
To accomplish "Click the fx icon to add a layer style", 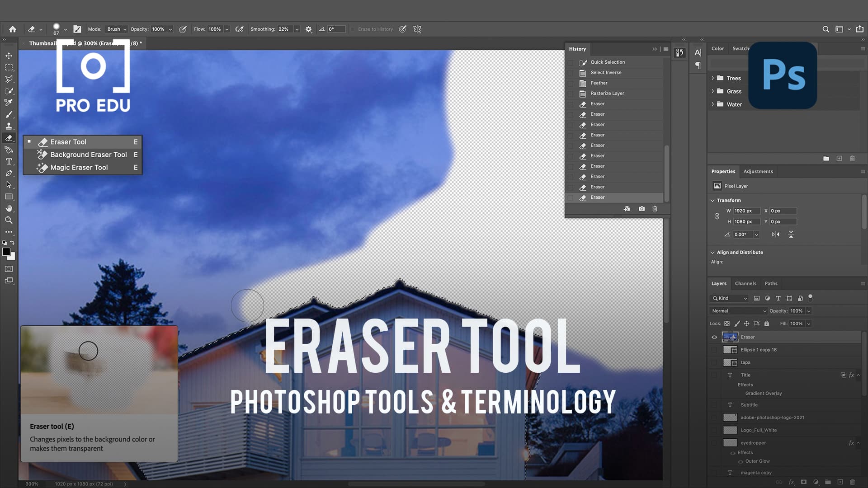I will [791, 482].
